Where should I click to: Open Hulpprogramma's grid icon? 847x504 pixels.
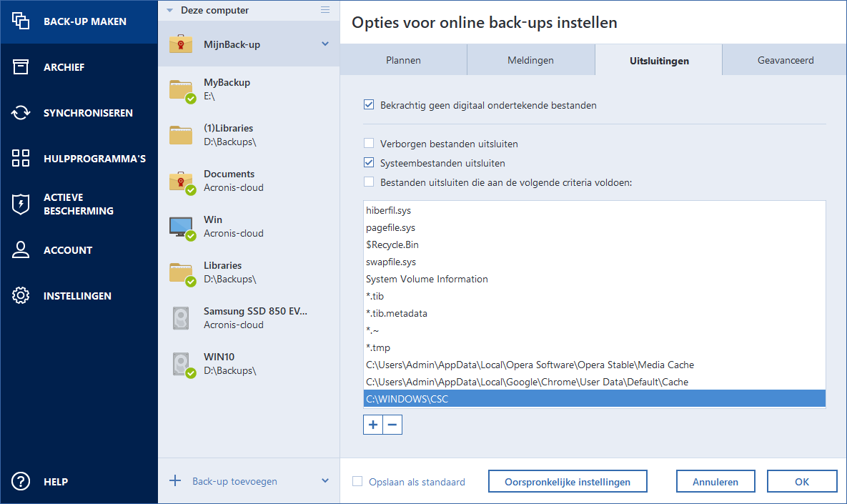pos(21,158)
